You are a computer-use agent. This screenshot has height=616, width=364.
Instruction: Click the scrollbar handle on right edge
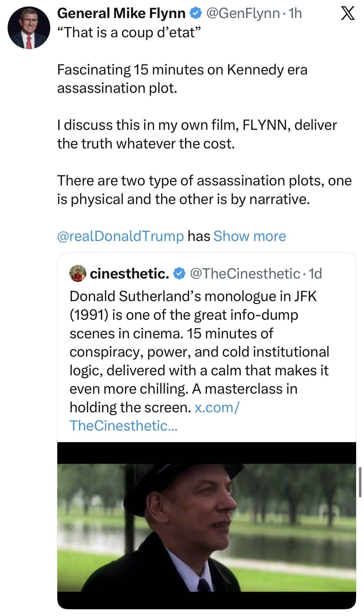click(360, 482)
